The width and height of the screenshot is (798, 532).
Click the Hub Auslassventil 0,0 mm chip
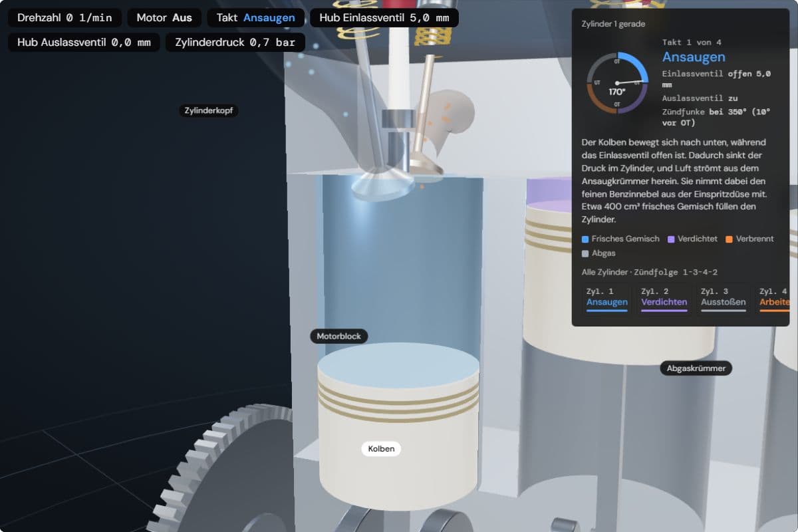click(x=84, y=43)
